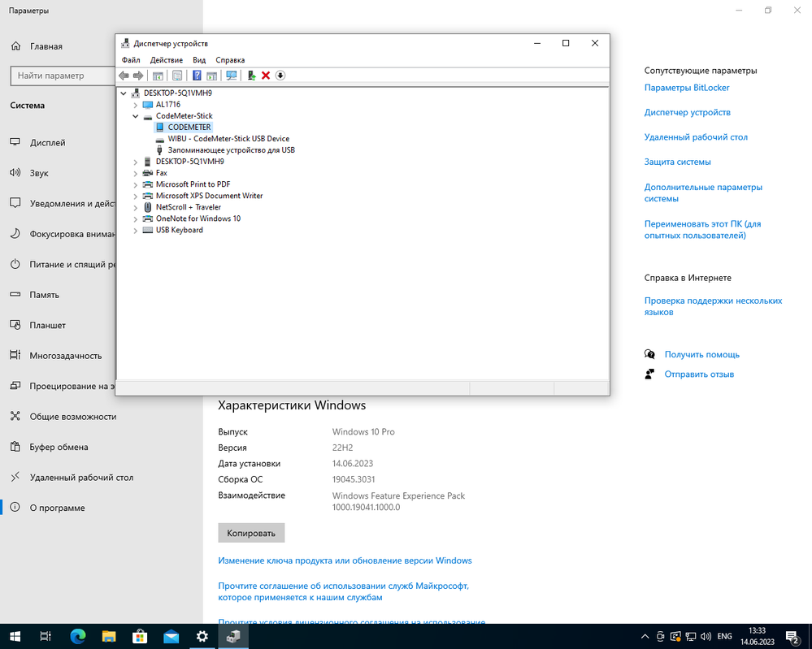This screenshot has width=812, height=649.
Task: Click the Копировать button
Action: coord(251,533)
